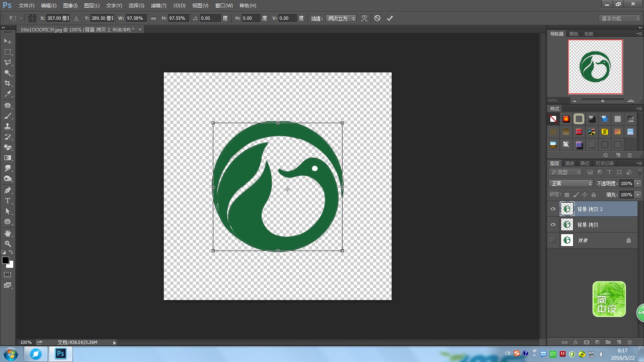Switch to the 历史记录 tab

coord(605,163)
